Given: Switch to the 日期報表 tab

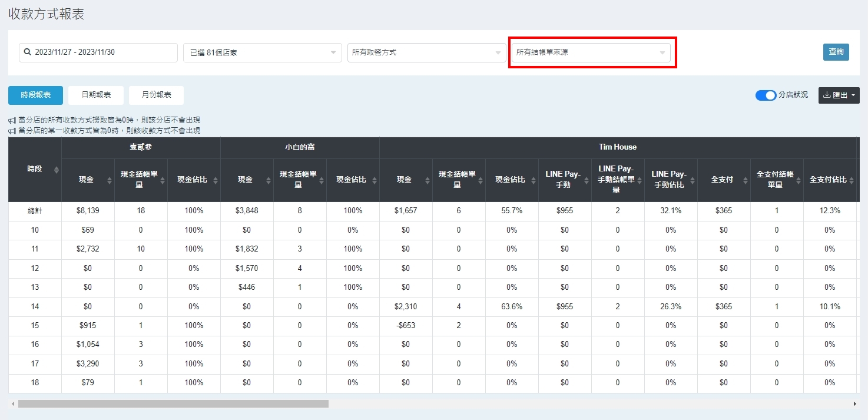Looking at the screenshot, I should point(96,95).
